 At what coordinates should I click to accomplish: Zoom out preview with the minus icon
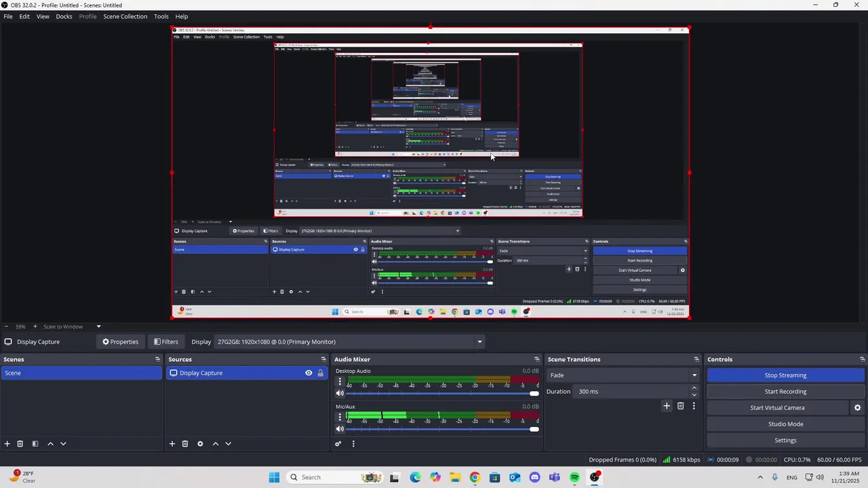click(x=5, y=327)
